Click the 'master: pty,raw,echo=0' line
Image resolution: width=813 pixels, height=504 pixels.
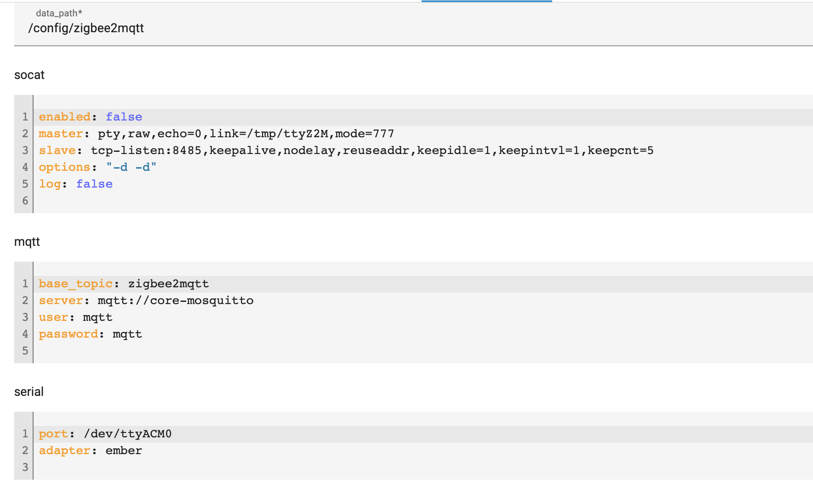(423, 134)
